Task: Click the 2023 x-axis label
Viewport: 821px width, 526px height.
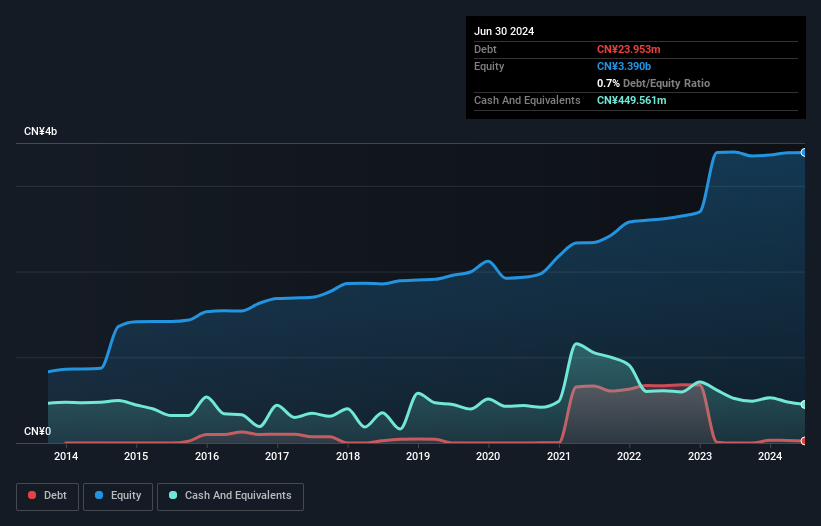Action: [700, 456]
